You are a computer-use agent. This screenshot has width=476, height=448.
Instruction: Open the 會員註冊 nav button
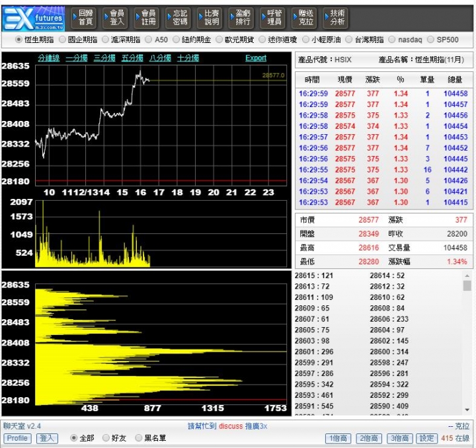pyautogui.click(x=147, y=18)
